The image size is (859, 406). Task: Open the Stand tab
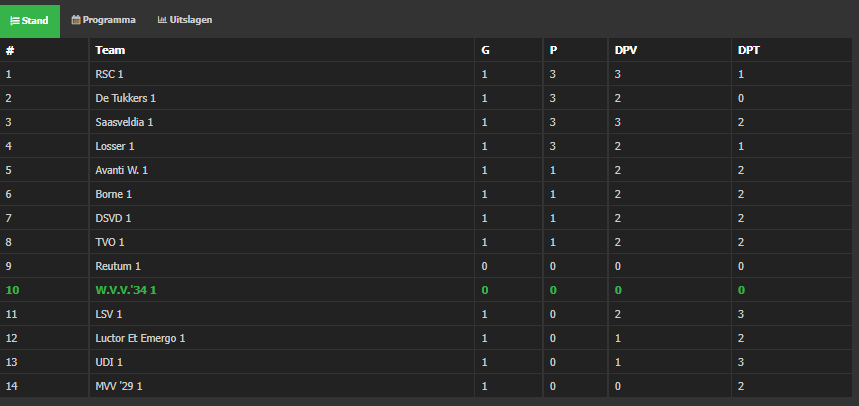(30, 21)
